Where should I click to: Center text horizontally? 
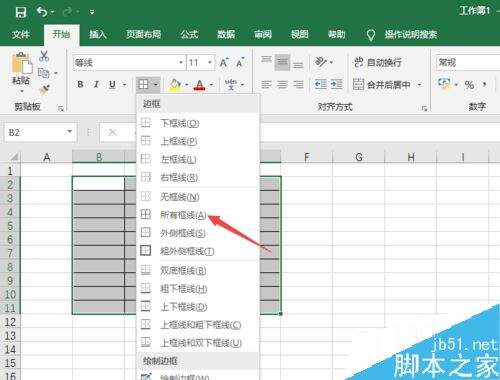tap(282, 85)
